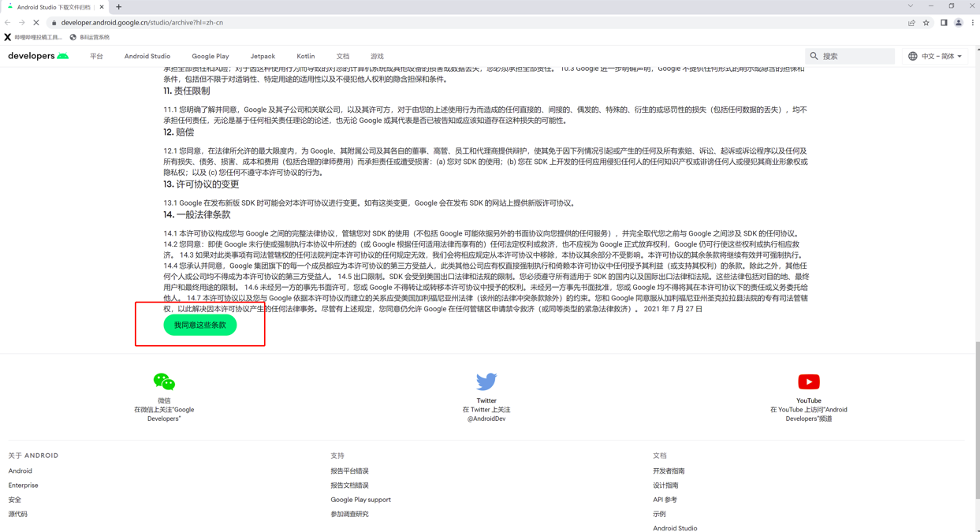
Task: Open the Chrome three-dot menu
Action: pos(973,23)
